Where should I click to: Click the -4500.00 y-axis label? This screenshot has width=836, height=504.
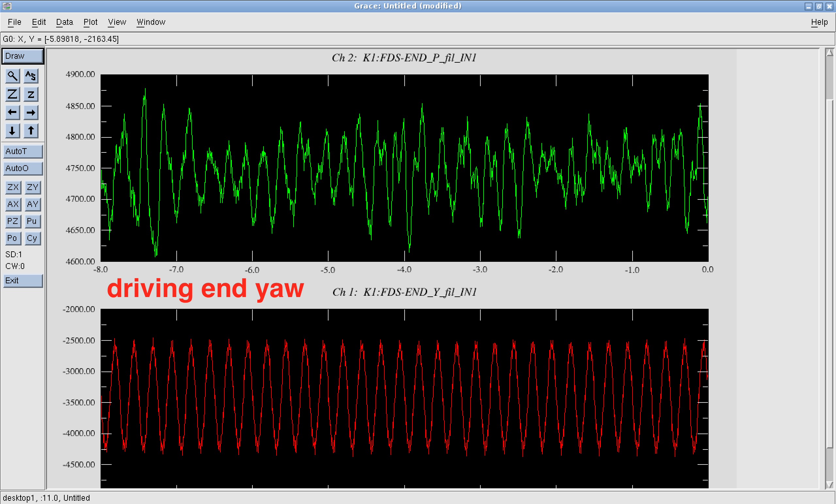(79, 464)
